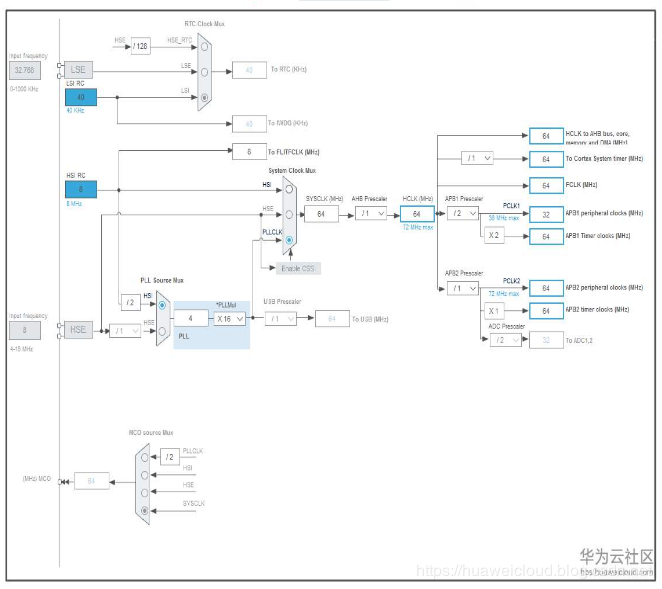The height and width of the screenshot is (589, 662).
Task: Open the APB1 Prescaler dropdown
Action: [x=463, y=213]
